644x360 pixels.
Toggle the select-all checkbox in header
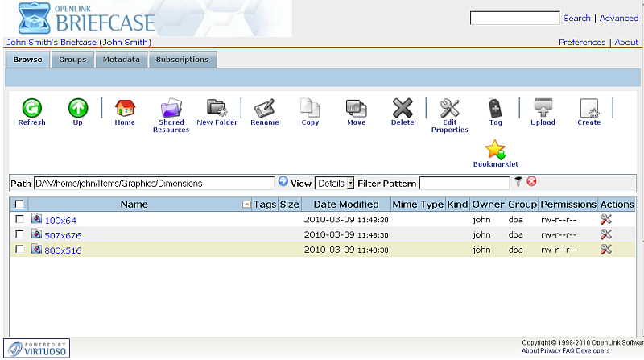tap(19, 205)
